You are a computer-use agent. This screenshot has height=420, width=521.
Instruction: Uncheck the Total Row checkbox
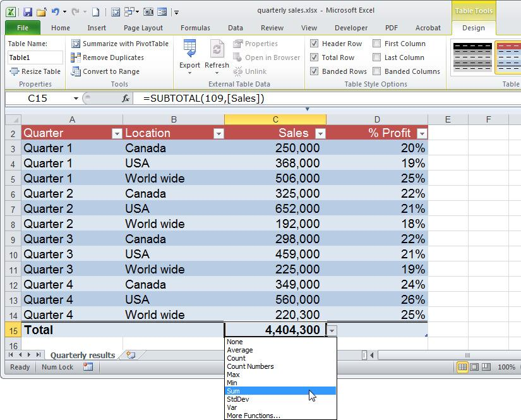click(x=314, y=57)
